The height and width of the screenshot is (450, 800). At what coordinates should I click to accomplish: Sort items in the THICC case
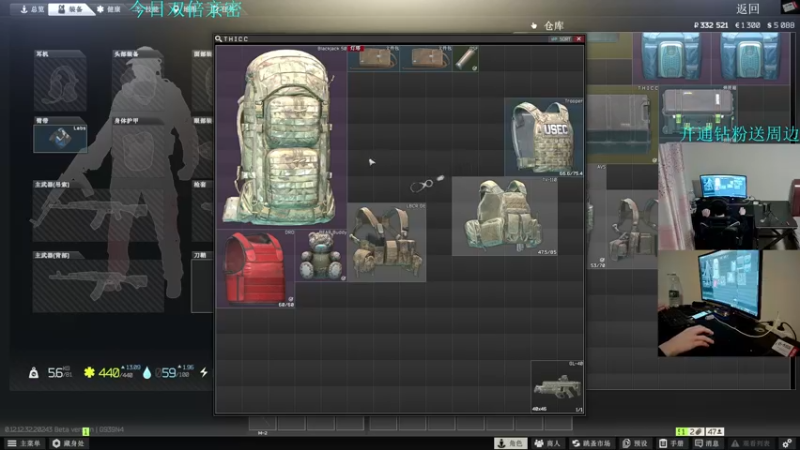pyautogui.click(x=561, y=39)
